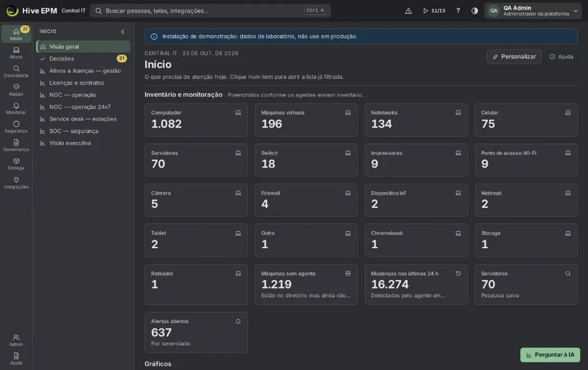The width and height of the screenshot is (588, 370).
Task: Open the Computador 1.082 card
Action: pyautogui.click(x=196, y=120)
